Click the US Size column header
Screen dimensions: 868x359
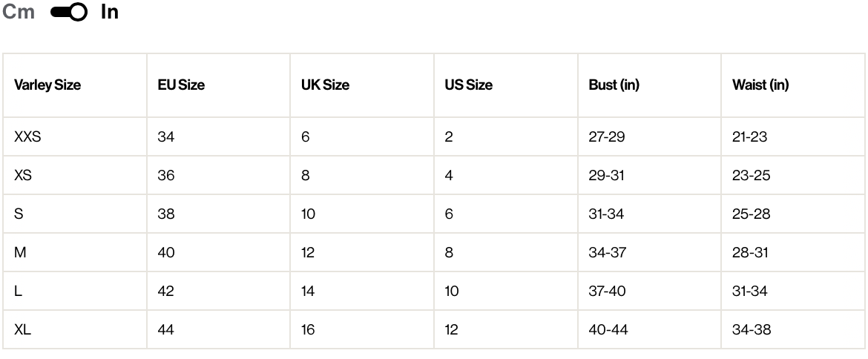[x=468, y=85]
